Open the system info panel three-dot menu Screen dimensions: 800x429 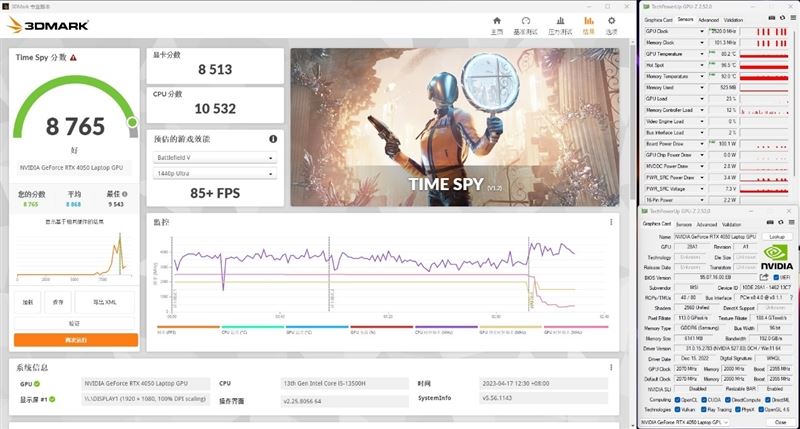pyautogui.click(x=611, y=367)
